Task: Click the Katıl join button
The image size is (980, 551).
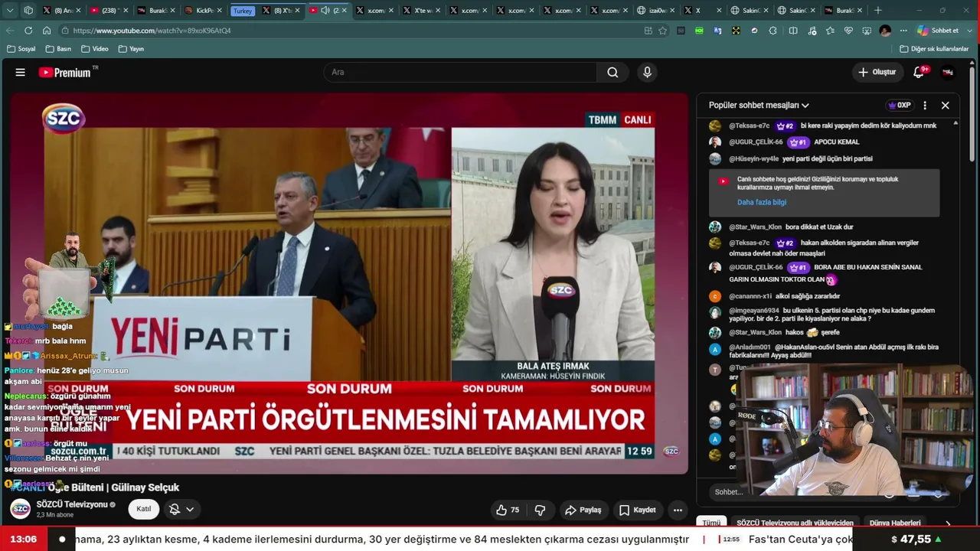Action: click(144, 509)
